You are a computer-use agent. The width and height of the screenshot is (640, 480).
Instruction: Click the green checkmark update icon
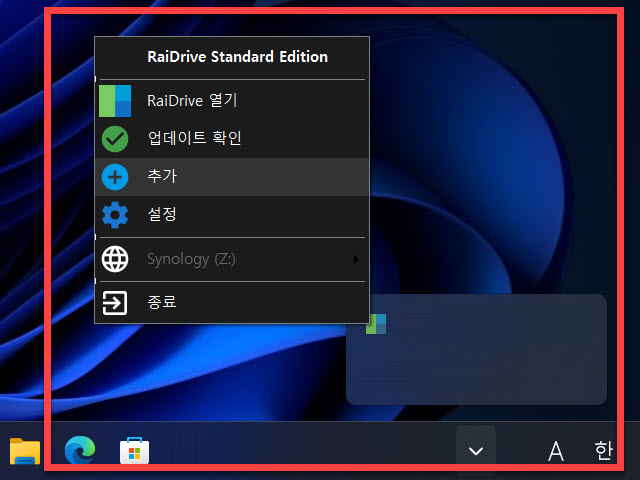[x=115, y=139]
